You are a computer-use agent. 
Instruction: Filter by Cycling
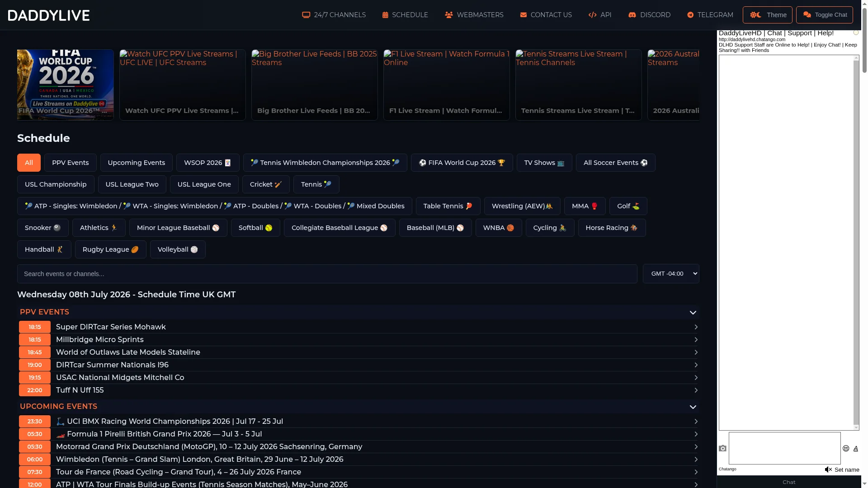(550, 228)
